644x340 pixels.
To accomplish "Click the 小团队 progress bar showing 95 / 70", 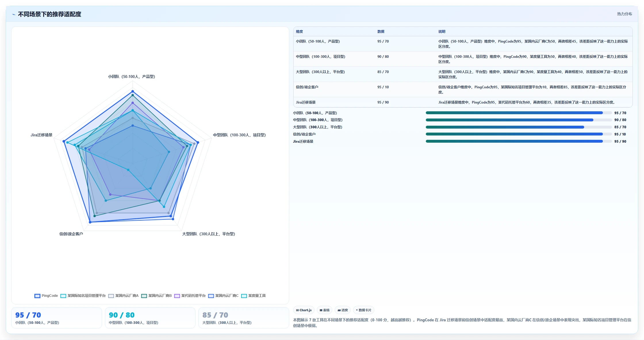I will point(519,113).
